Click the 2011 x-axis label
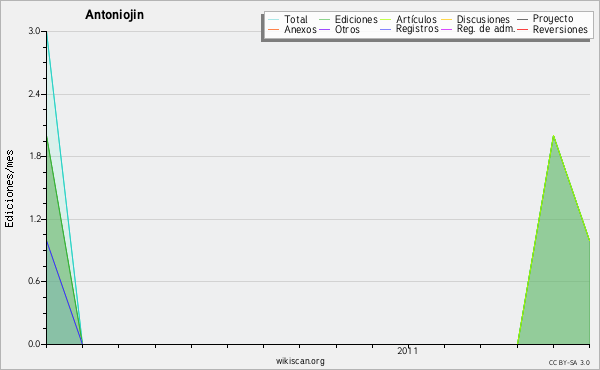This screenshot has width=600, height=370. tap(408, 351)
